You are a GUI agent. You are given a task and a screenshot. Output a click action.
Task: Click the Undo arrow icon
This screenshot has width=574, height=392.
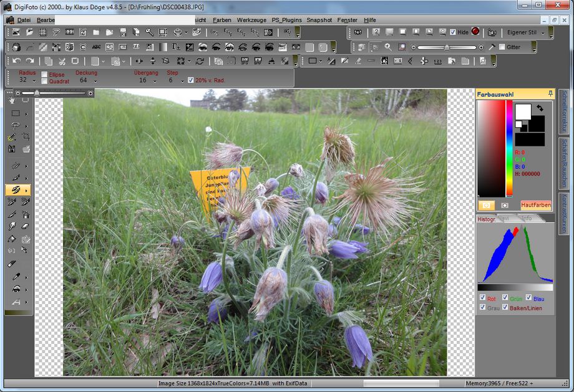16,61
